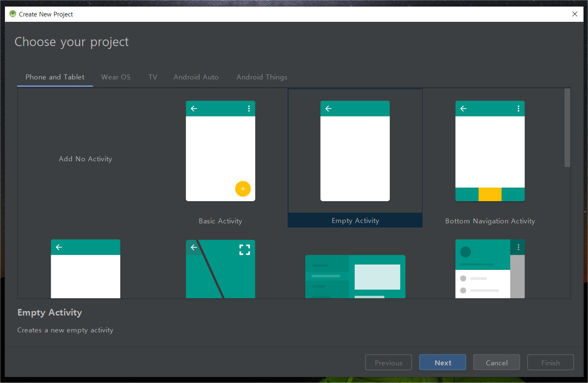Click the template list vertical scrollbar
The width and height of the screenshot is (588, 383).
(567, 128)
